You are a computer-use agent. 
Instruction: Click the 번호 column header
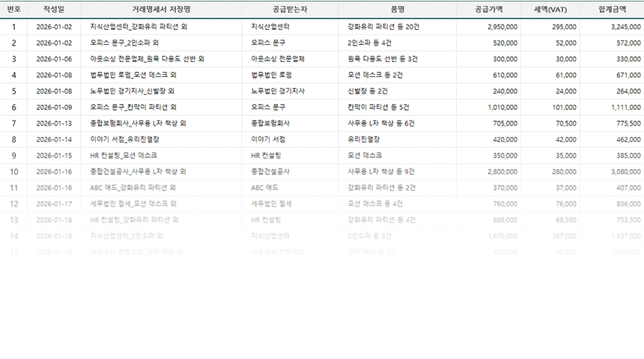click(13, 9)
